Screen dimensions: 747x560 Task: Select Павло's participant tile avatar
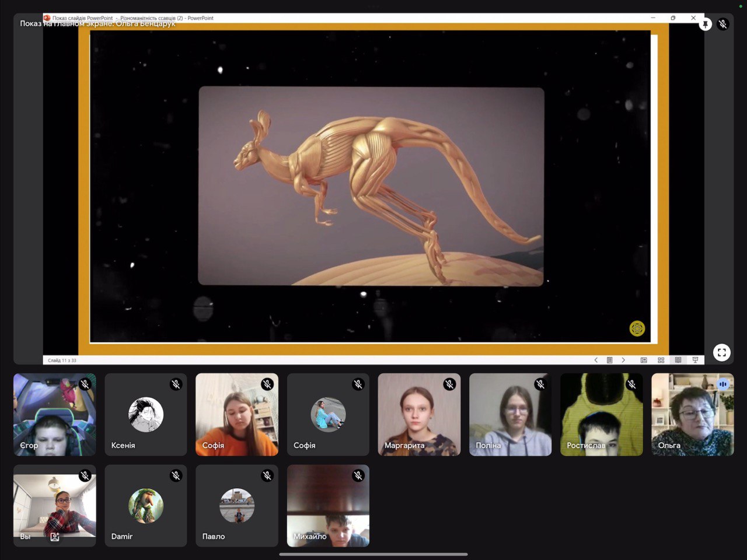[237, 505]
